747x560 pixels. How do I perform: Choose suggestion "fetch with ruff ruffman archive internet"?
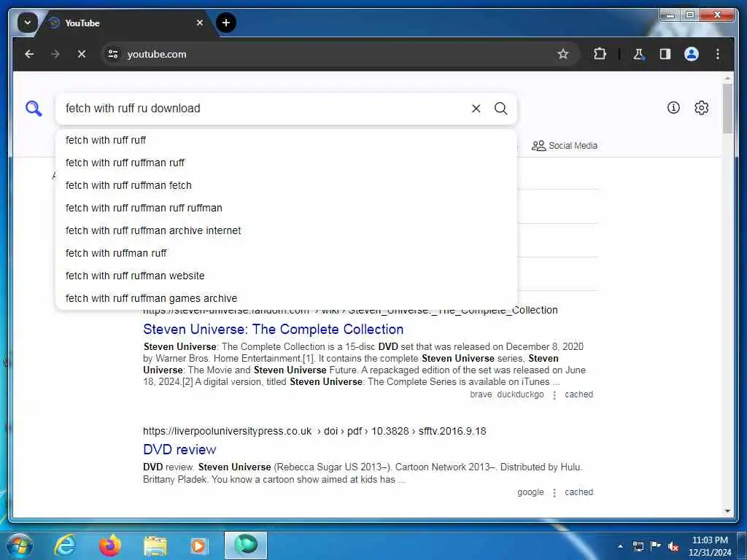point(286,230)
